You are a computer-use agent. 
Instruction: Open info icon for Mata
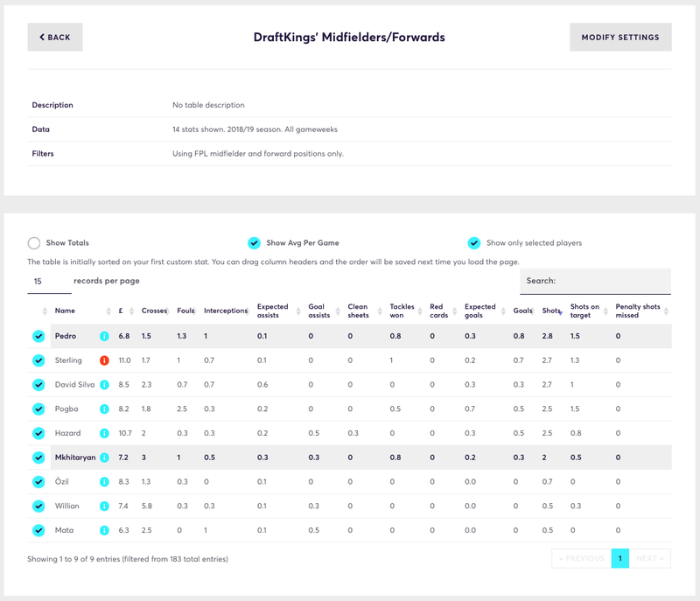104,530
